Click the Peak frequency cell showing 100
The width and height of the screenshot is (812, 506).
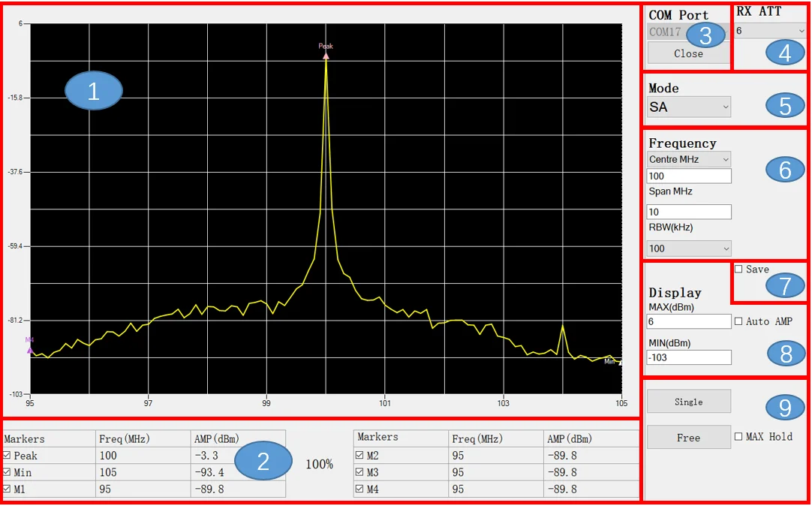point(143,456)
